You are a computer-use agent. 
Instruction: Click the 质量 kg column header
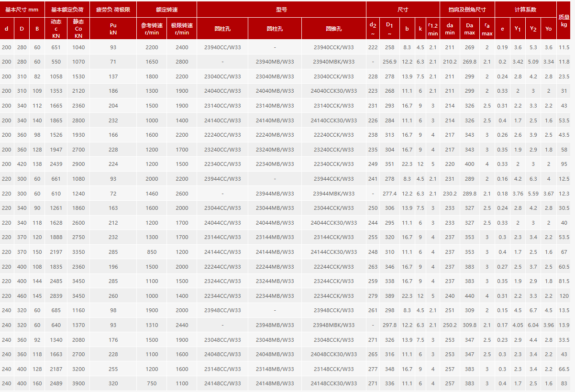pos(564,20)
